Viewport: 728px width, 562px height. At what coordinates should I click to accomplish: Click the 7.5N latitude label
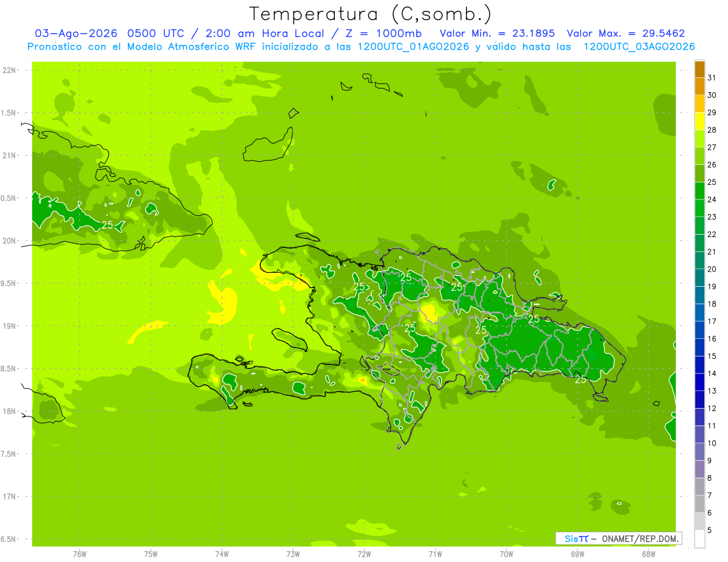[x=8, y=454]
